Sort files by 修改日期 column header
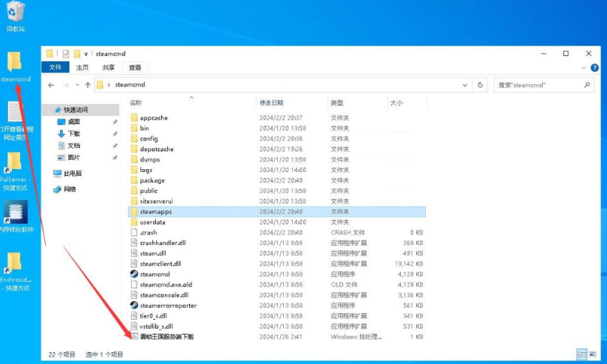This screenshot has height=364, width=607. pyautogui.click(x=271, y=103)
